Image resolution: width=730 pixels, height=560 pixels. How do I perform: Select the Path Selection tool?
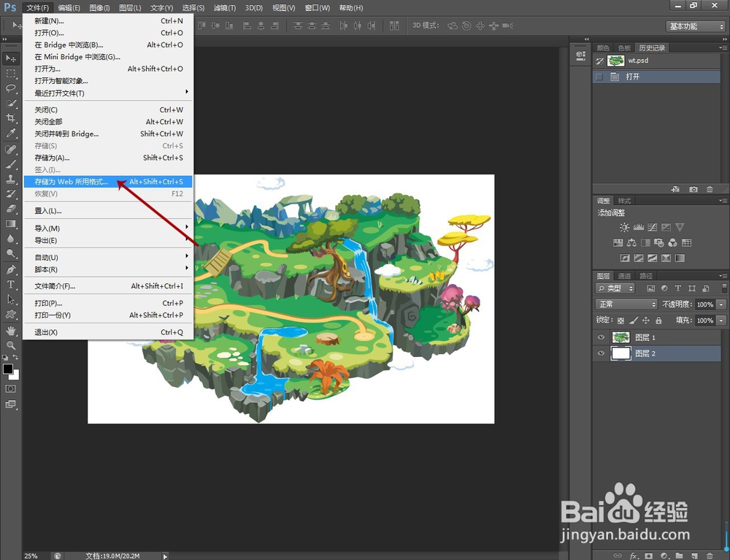(11, 300)
